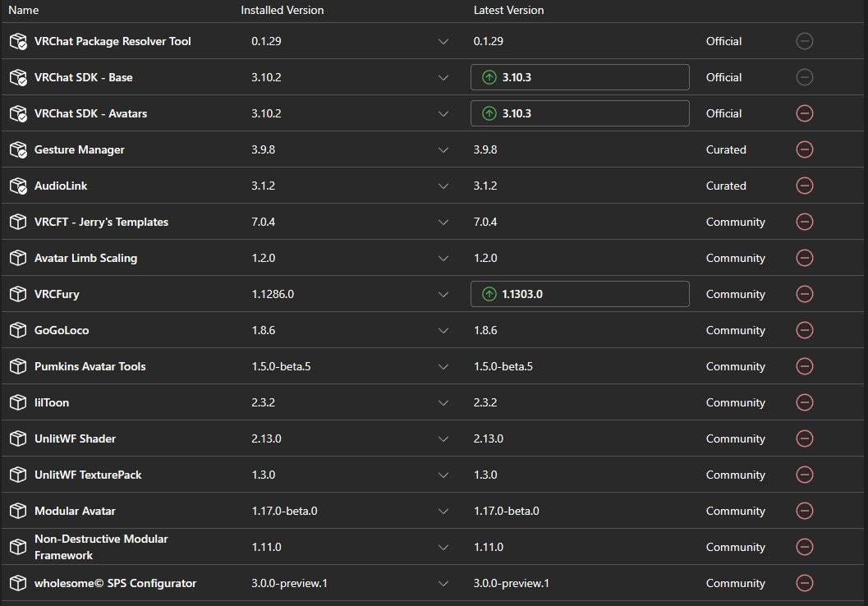Select the Non-Destructive Modular Framework name
The height and width of the screenshot is (606, 868).
click(101, 547)
